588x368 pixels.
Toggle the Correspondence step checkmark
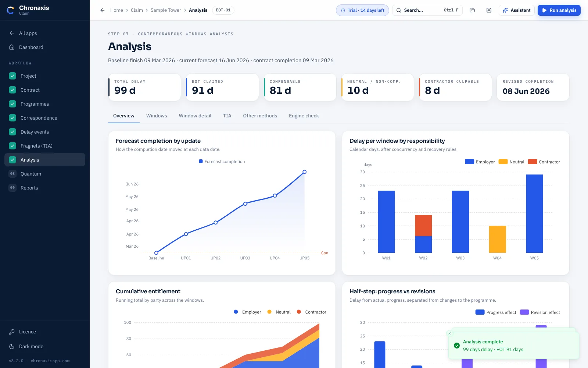(12, 118)
